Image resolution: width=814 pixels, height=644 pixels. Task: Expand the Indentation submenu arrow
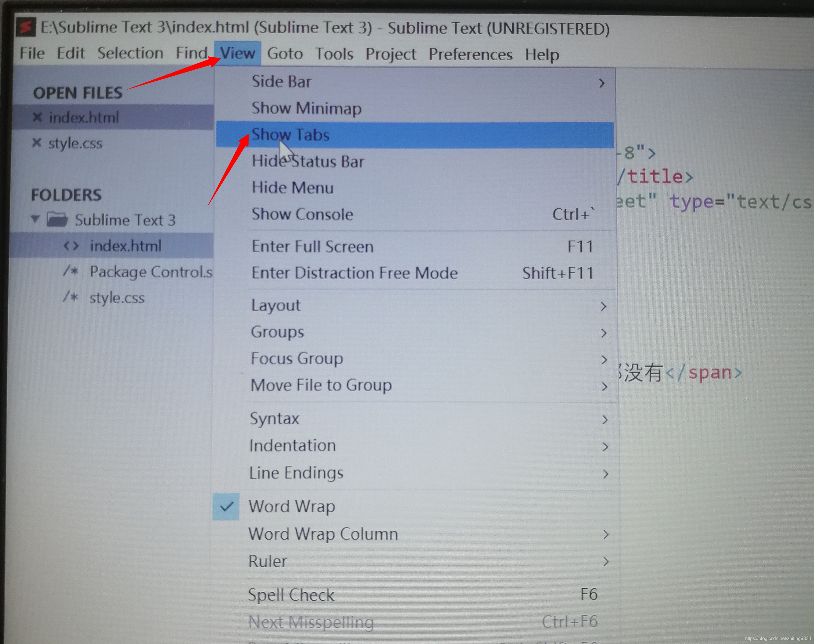pos(605,447)
